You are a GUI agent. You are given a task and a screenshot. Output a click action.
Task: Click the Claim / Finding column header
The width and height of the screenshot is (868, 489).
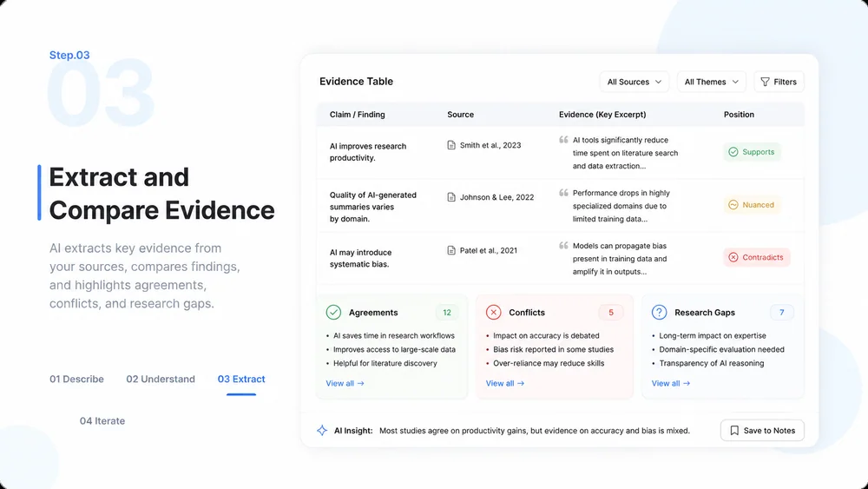coord(357,115)
